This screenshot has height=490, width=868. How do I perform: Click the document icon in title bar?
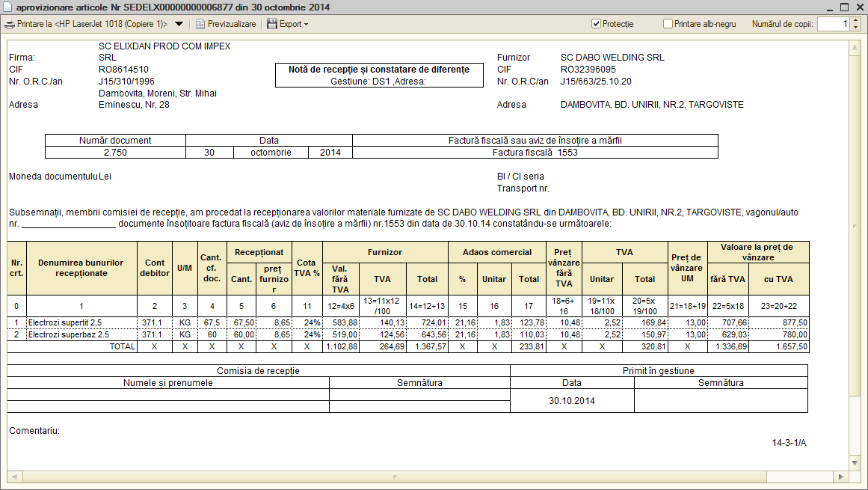[x=7, y=7]
